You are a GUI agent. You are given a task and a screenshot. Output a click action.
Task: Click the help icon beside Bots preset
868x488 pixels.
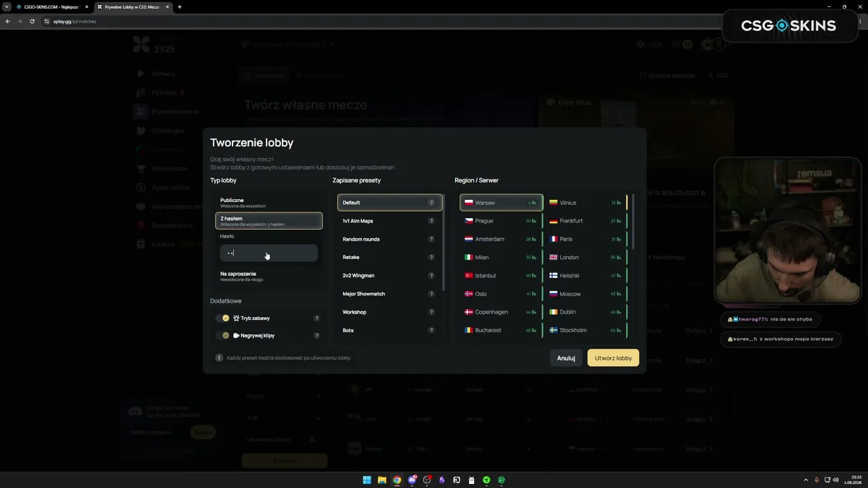(431, 331)
